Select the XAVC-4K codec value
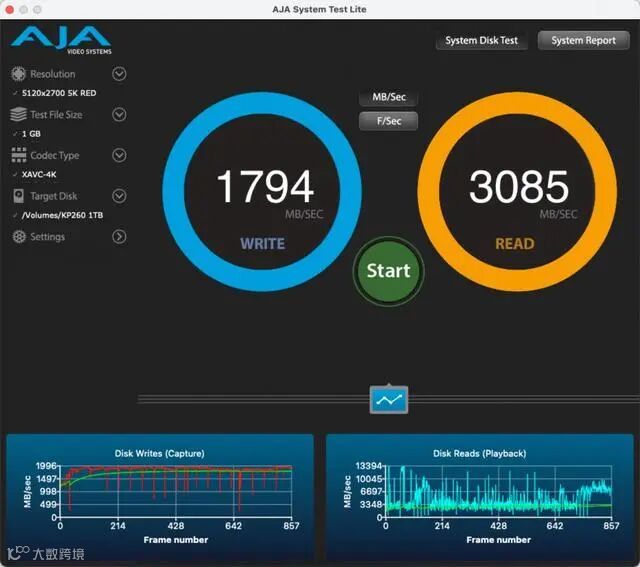The width and height of the screenshot is (640, 567). (39, 175)
